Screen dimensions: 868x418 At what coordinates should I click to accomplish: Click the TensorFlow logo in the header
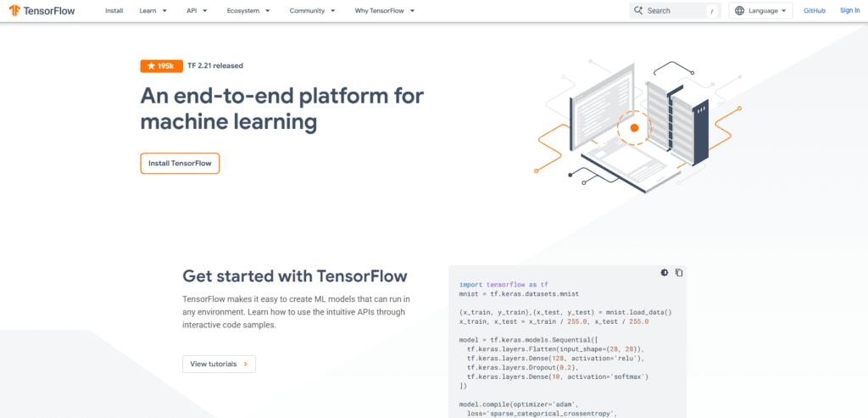tap(42, 10)
